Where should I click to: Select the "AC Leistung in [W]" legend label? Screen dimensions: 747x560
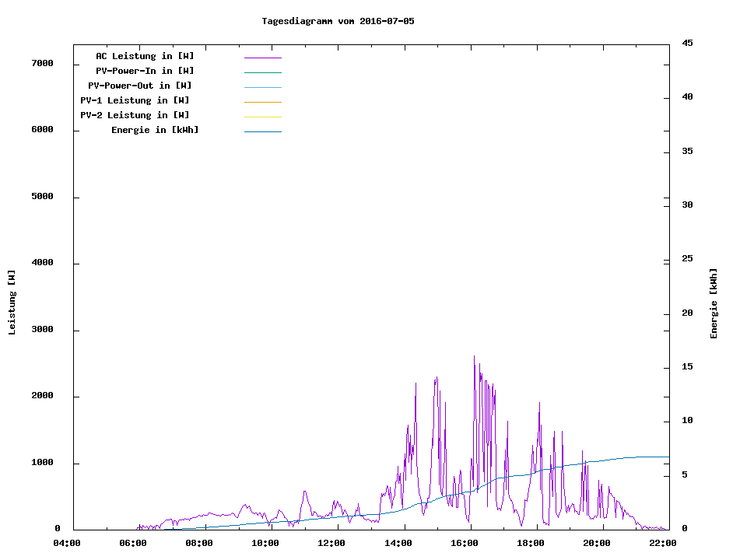coord(145,56)
